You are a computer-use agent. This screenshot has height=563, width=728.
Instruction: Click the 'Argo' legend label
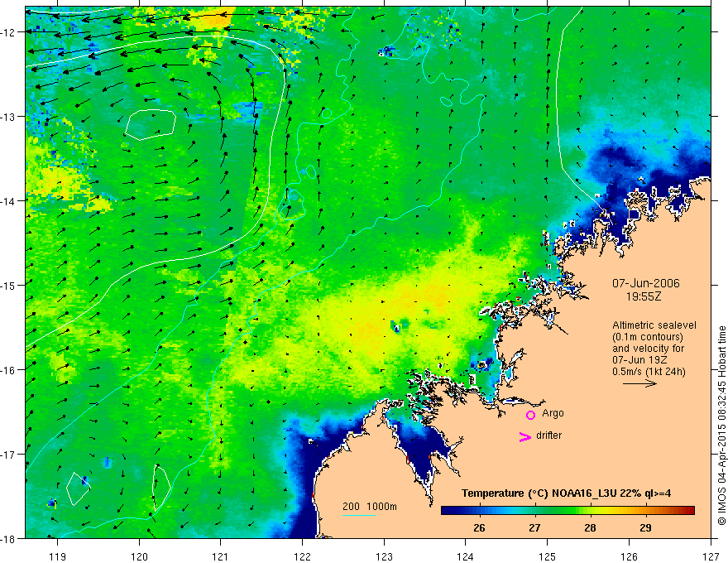click(x=553, y=413)
